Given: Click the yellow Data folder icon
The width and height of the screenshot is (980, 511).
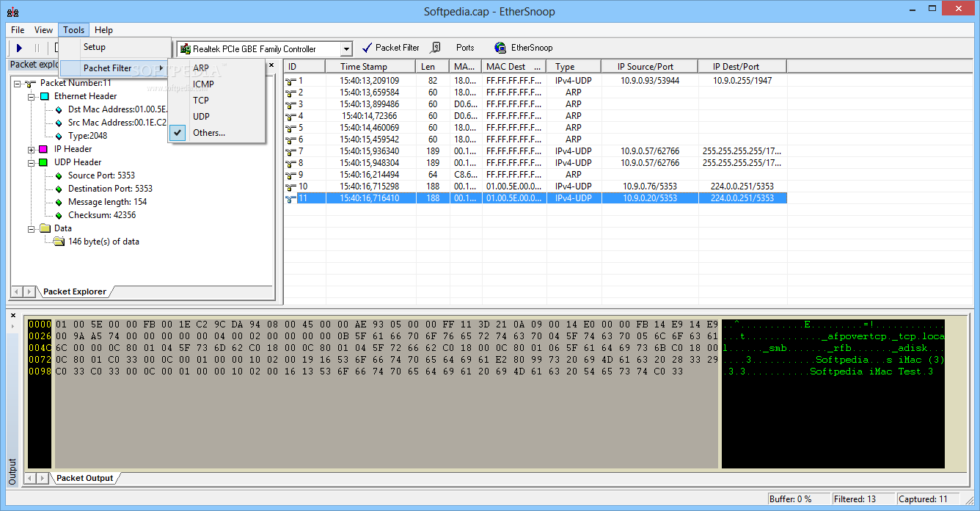Looking at the screenshot, I should [x=45, y=228].
